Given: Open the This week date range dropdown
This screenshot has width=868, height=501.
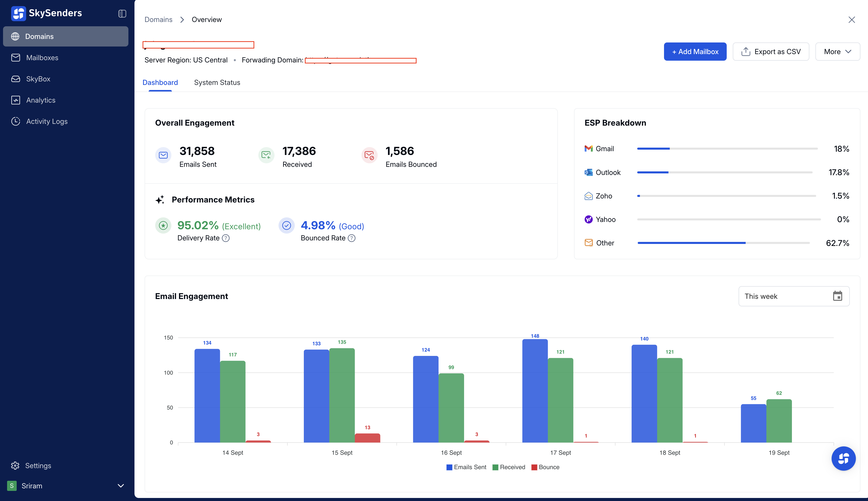Looking at the screenshot, I should point(784,296).
